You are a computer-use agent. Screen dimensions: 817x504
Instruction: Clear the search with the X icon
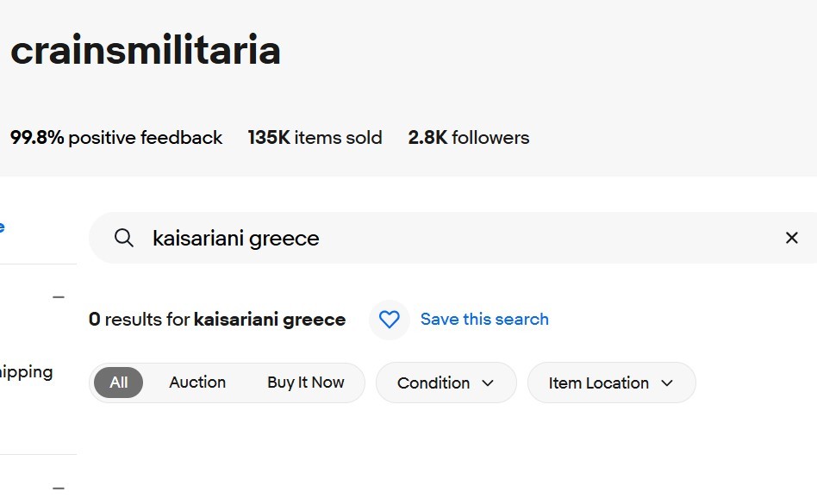click(791, 238)
